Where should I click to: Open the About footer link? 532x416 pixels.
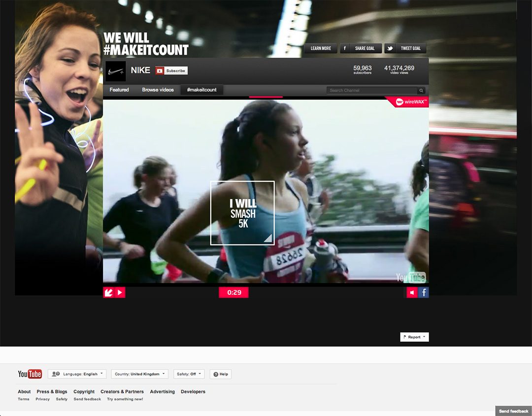24,391
